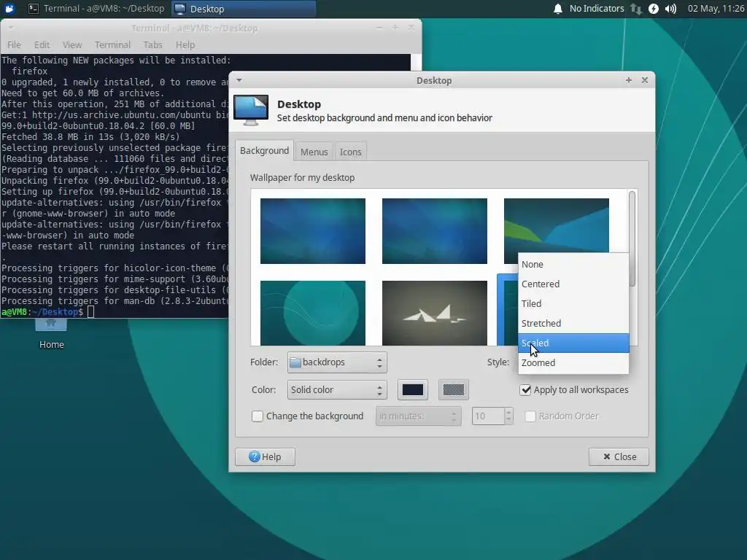Viewport: 747px width, 560px height.
Task: Choose Stretched style option
Action: [573, 323]
